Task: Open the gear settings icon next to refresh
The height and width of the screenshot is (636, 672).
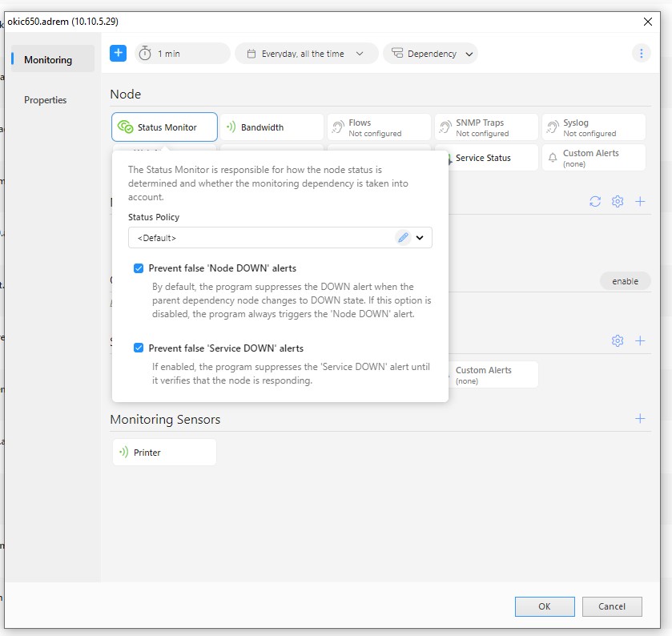Action: tap(618, 201)
